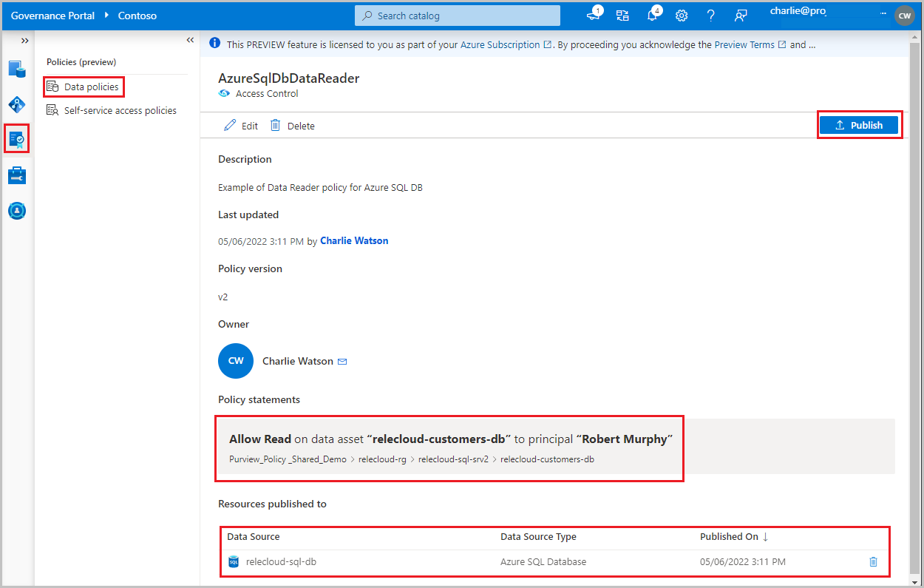Screen dimensions: 924x588
Task: Collapse the Policies panel with double chevron
Action: coord(190,40)
